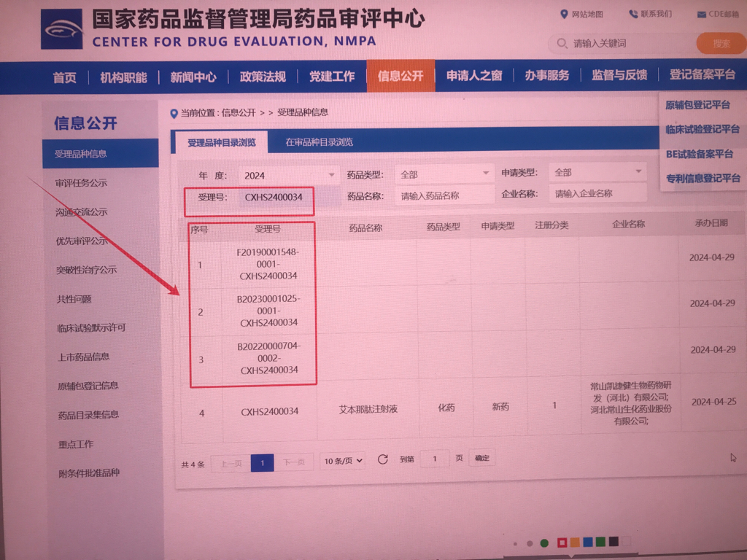Image resolution: width=747 pixels, height=560 pixels.
Task: Select the highlighted 信息公开 menu item
Action: pyautogui.click(x=400, y=76)
